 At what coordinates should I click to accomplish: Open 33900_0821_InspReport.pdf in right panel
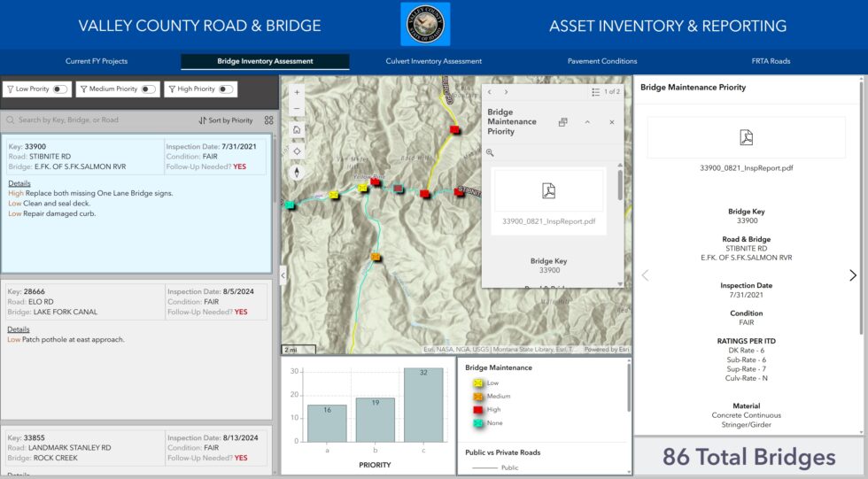[x=746, y=167]
